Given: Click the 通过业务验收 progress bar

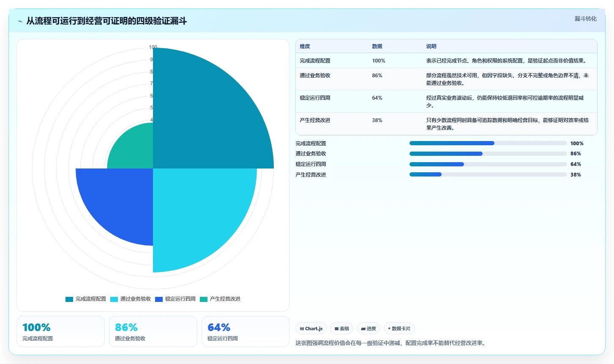Looking at the screenshot, I should (488, 154).
